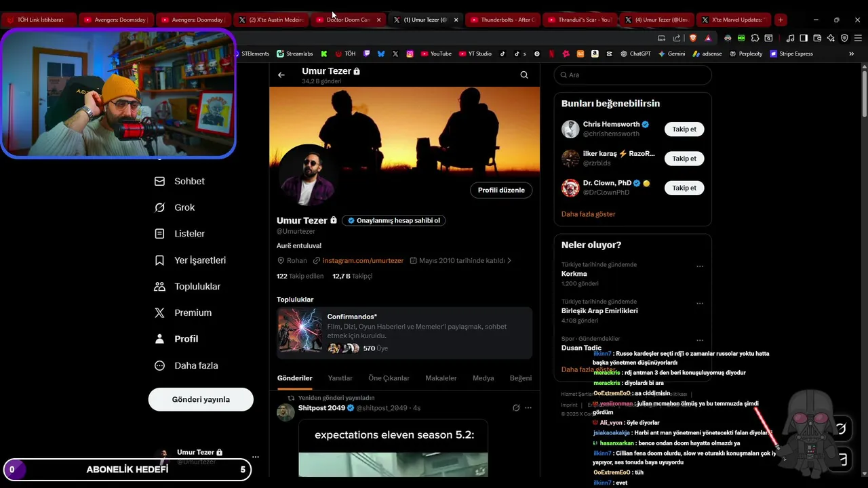Screen dimensions: 868x488
Task: Open the Amazon bookmark icon
Action: coord(595,54)
